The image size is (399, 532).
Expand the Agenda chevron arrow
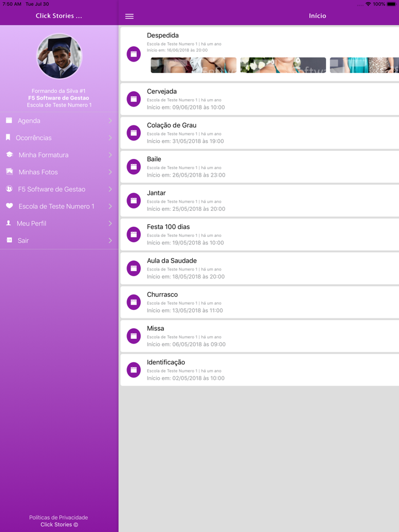point(111,121)
